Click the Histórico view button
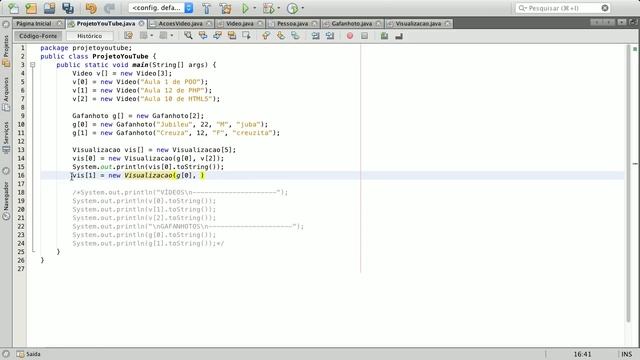640x360 pixels. [90, 36]
